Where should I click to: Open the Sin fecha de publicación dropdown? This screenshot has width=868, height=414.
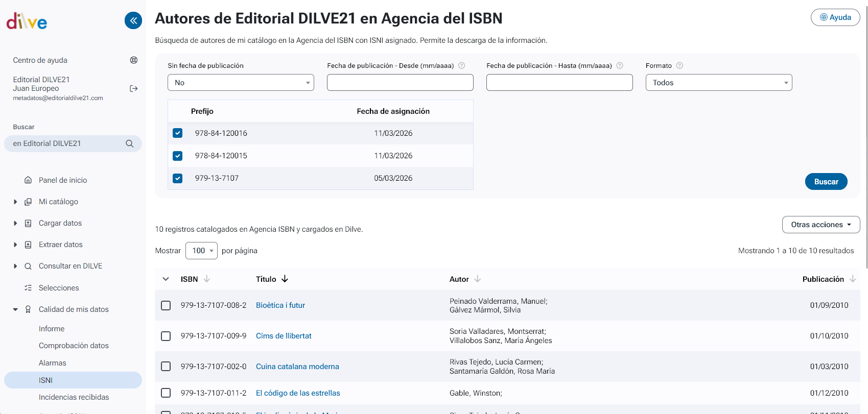click(x=241, y=83)
